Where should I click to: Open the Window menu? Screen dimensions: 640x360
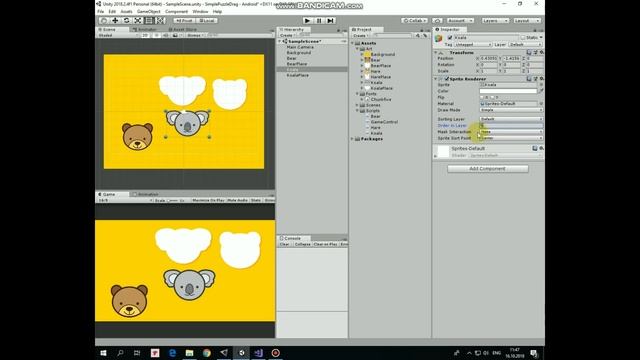pyautogui.click(x=200, y=12)
